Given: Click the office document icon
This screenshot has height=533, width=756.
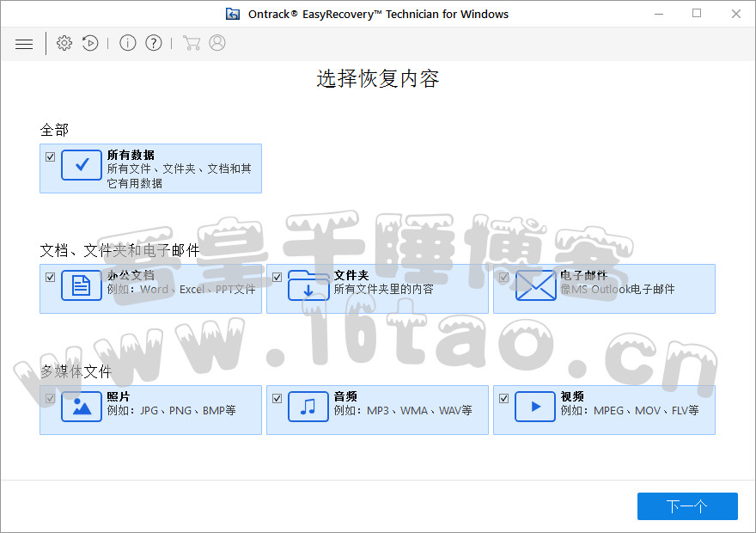Looking at the screenshot, I should [x=82, y=285].
